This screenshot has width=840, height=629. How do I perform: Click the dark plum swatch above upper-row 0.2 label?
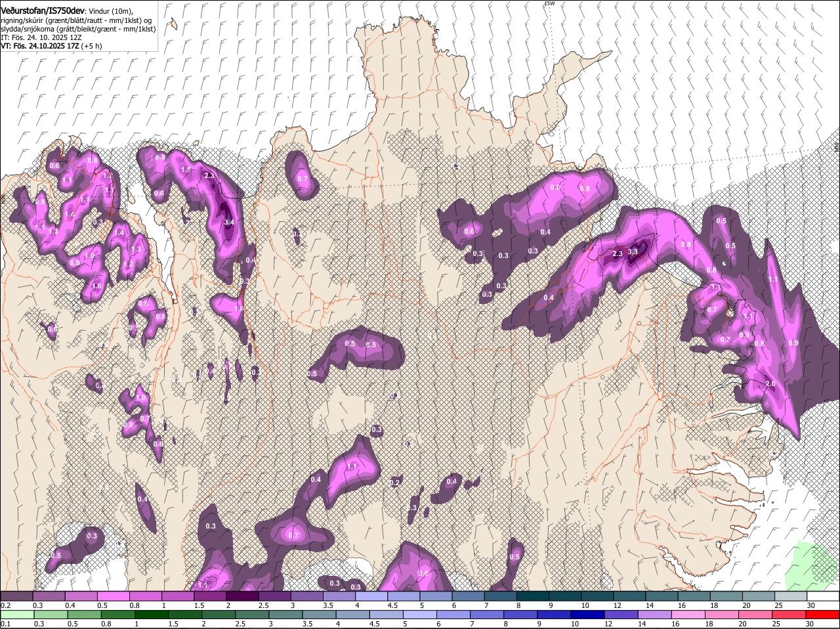[16, 596]
